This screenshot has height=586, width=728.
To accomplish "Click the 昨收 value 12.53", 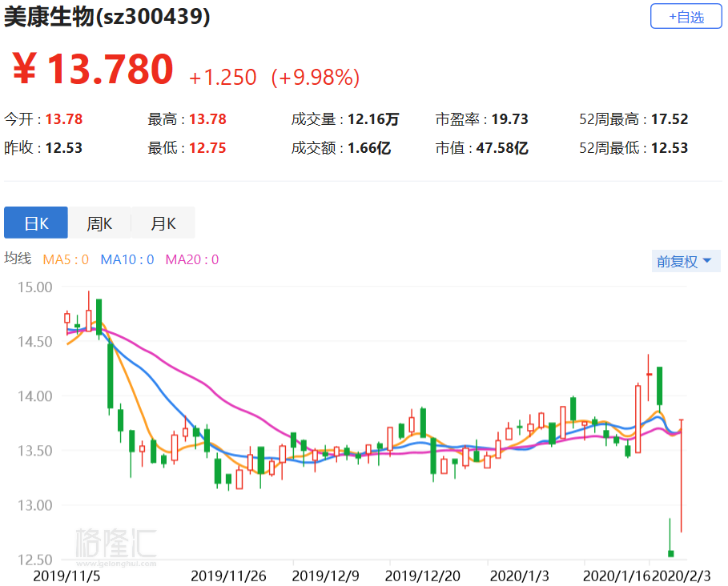I will click(x=63, y=148).
